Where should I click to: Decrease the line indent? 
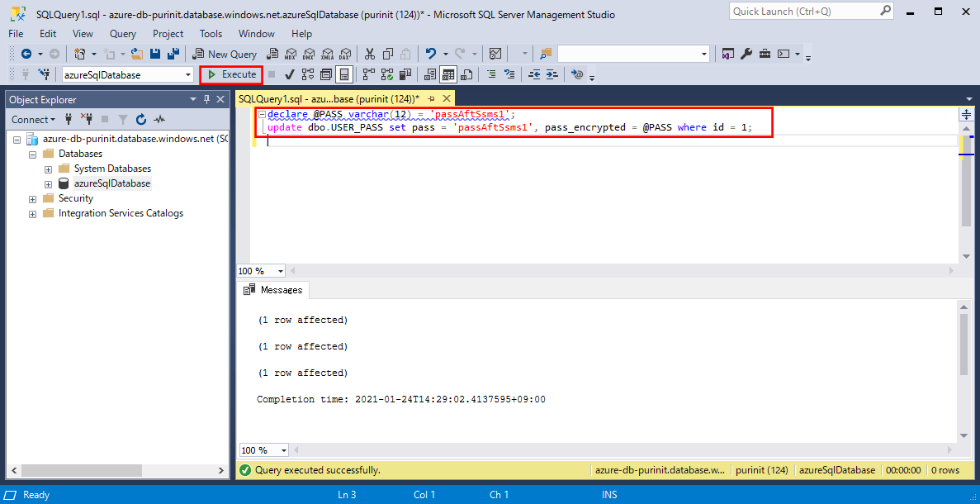[x=533, y=74]
